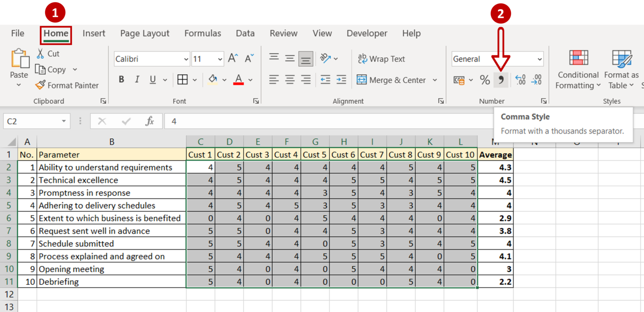Viewport: 644px width, 312px height.
Task: Switch to the Formulas ribbon tab
Action: point(203,33)
